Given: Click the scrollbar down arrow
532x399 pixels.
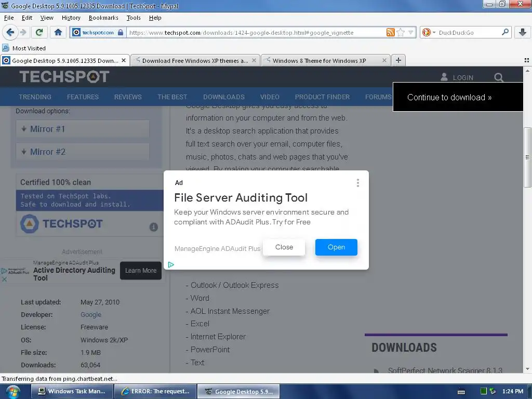Looking at the screenshot, I should (x=527, y=369).
